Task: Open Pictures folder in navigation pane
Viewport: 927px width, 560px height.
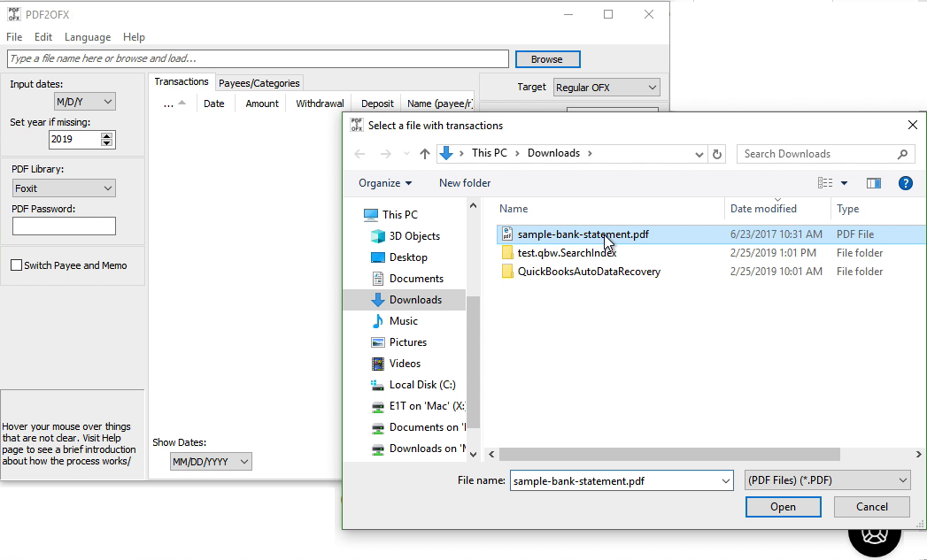Action: tap(407, 342)
